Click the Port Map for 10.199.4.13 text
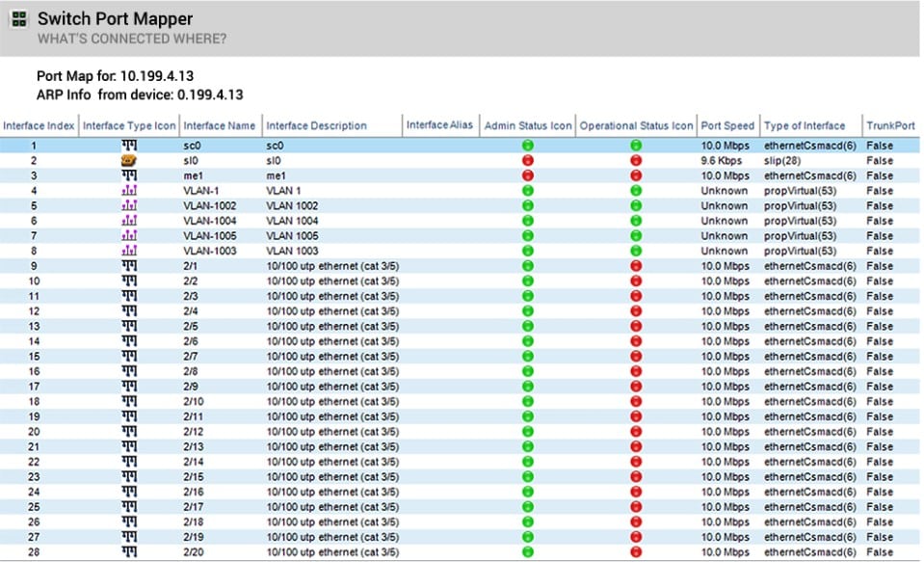Image resolution: width=924 pixels, height=562 pixels. (115, 76)
